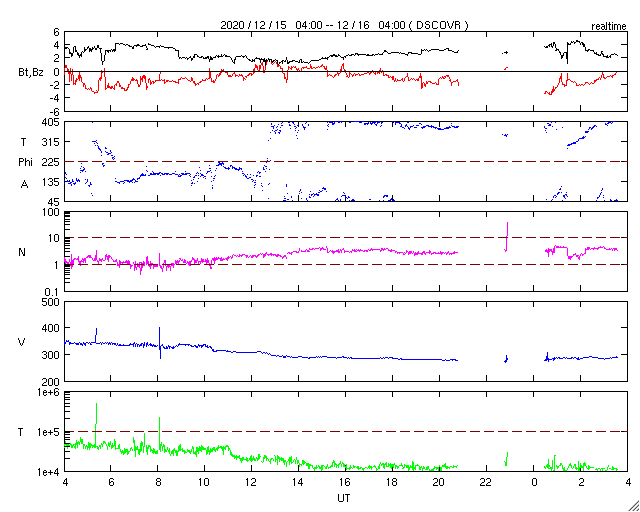Click the '135' tick on the Phi panel
This screenshot has height=512, width=640.
(51, 182)
